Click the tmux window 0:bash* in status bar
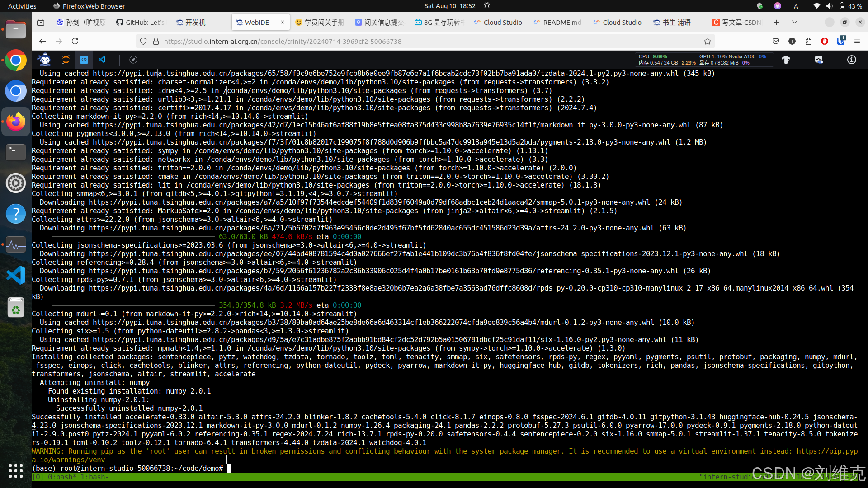The width and height of the screenshot is (868, 488). coord(62,477)
